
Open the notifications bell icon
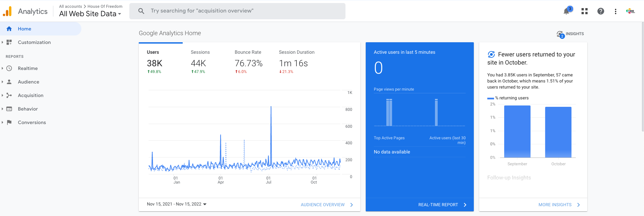point(567,11)
